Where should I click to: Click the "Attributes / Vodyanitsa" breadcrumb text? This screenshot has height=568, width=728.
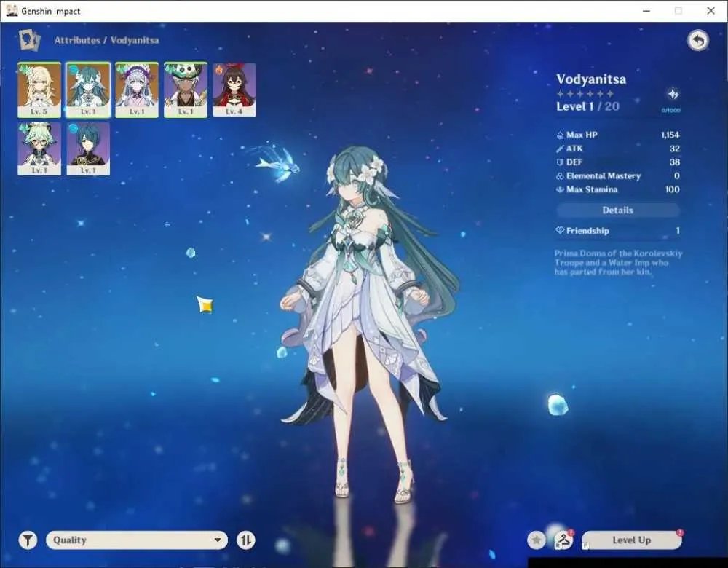[107, 40]
